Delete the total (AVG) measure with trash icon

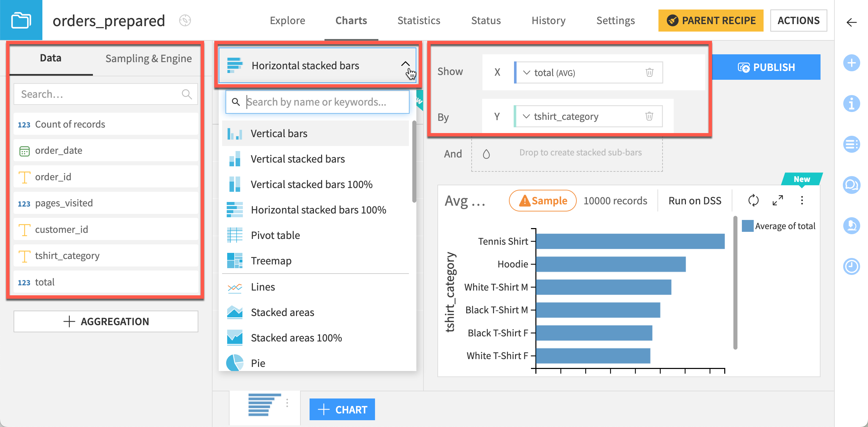650,72
